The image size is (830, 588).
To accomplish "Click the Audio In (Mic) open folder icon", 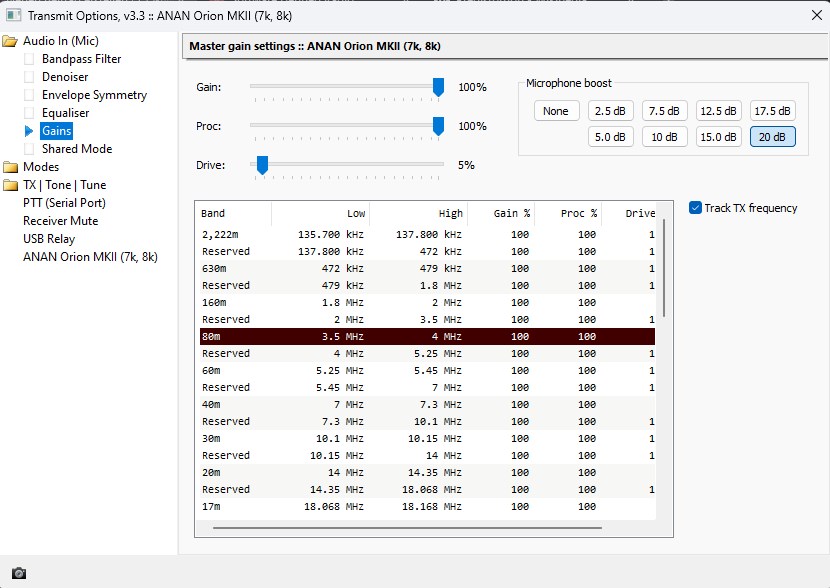I will [10, 41].
